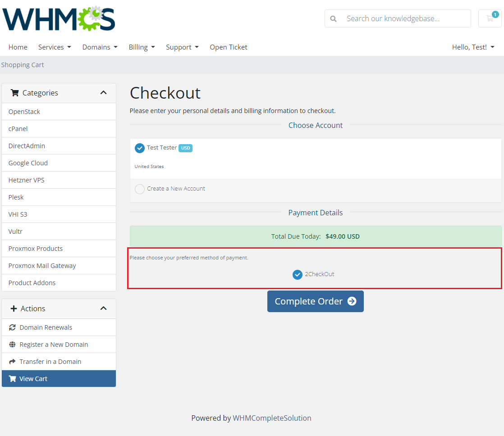Open the Billing dropdown menu
Screen dimensions: 504x436
142,47
